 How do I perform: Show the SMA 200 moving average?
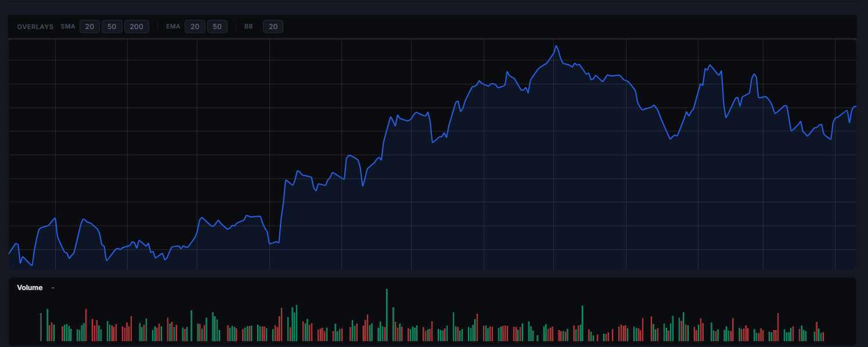coord(136,27)
